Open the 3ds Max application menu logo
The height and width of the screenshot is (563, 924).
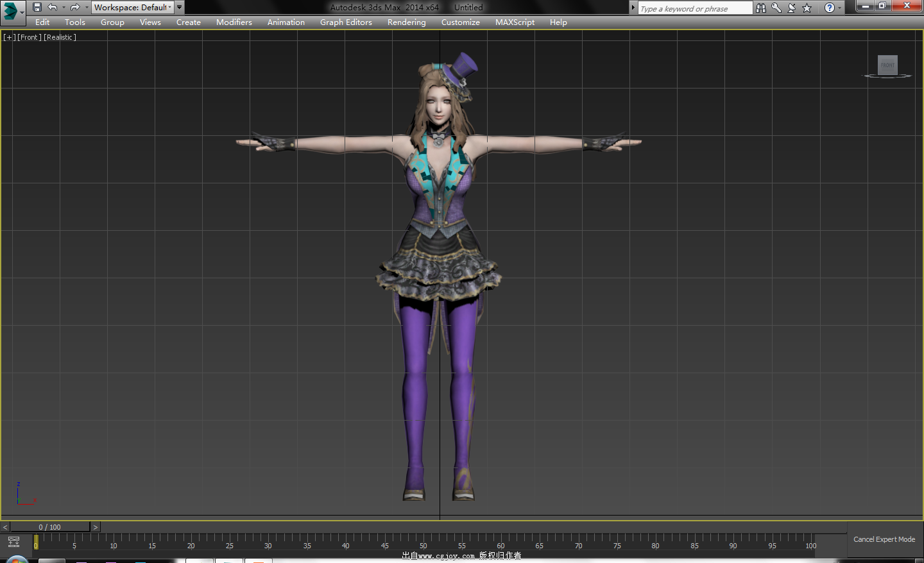click(x=11, y=11)
